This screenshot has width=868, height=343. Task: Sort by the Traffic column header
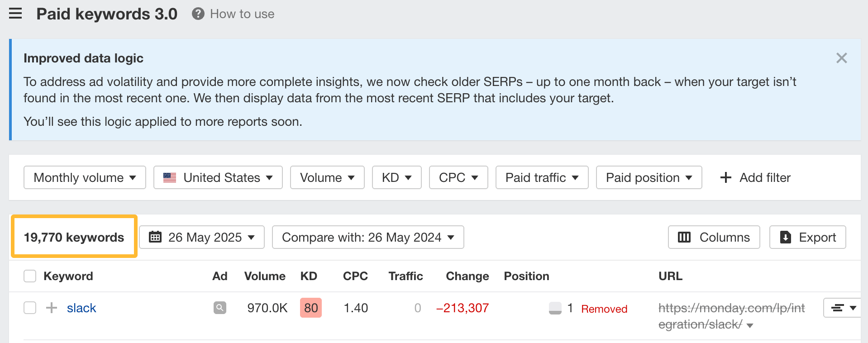[405, 276]
